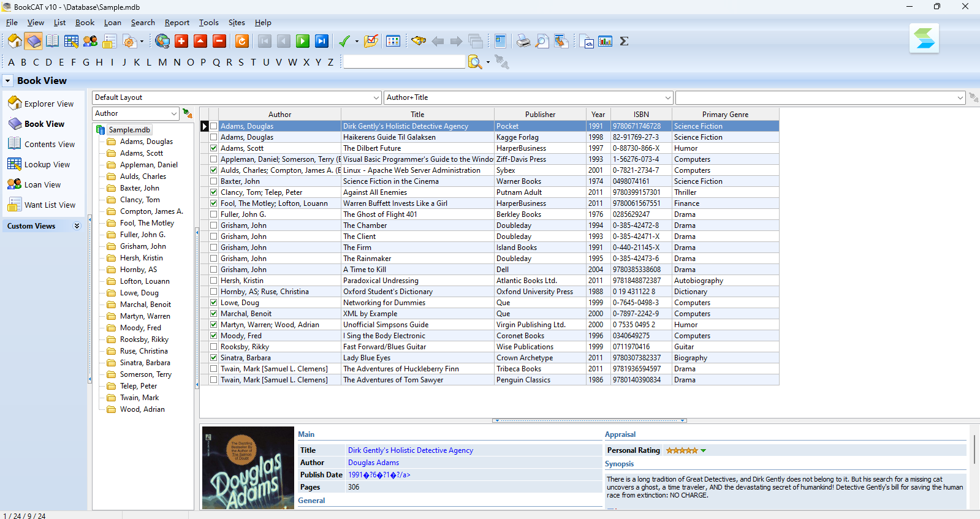Open the Book View header dropdown arrow
This screenshot has height=519, width=980.
click(x=8, y=81)
